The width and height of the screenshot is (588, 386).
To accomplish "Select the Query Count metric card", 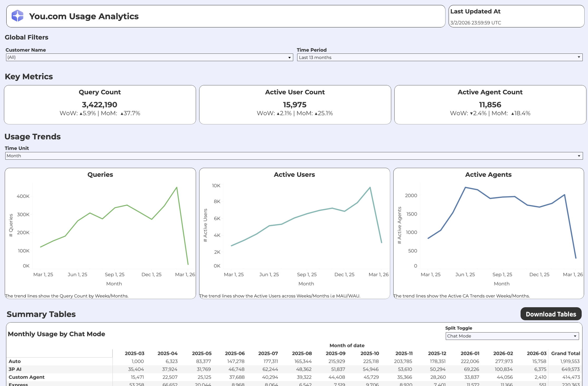I will pyautogui.click(x=100, y=105).
